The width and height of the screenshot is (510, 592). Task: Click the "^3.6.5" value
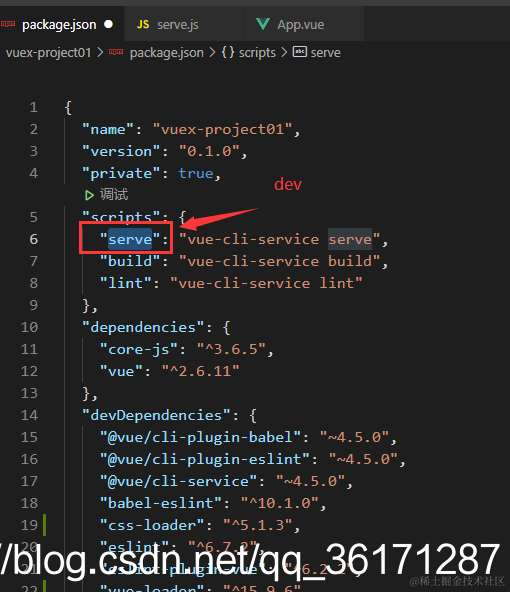[231, 349]
